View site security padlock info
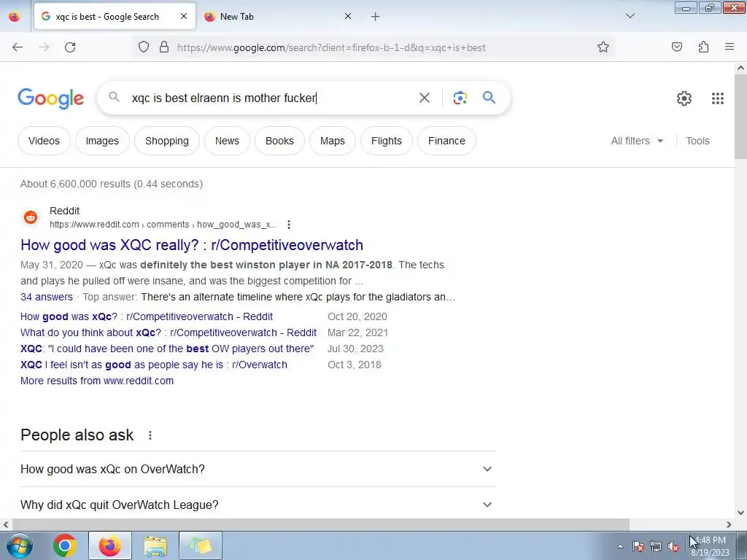The image size is (747, 560). [164, 47]
